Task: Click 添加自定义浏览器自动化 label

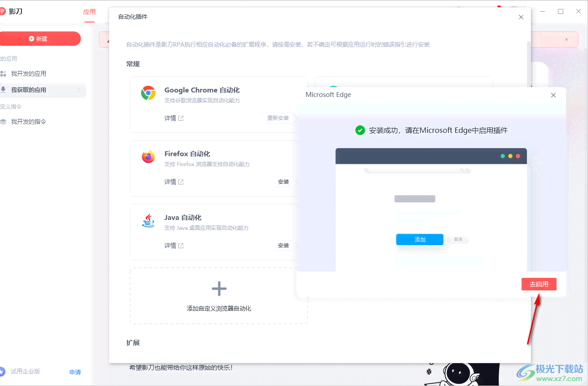Action: click(219, 308)
